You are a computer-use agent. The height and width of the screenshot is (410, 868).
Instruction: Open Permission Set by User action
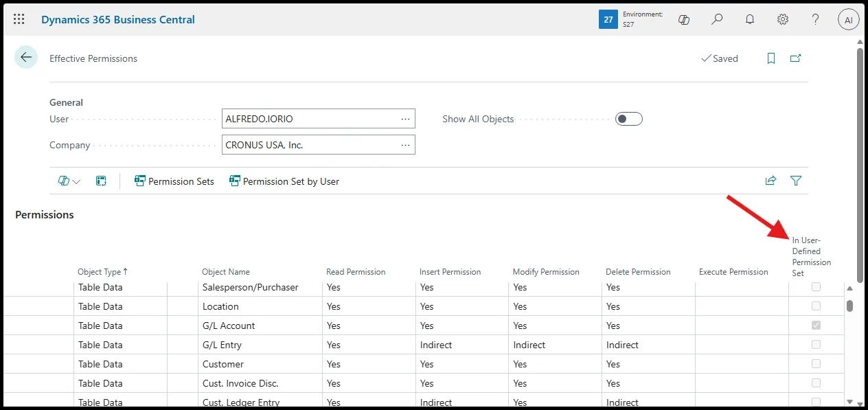click(x=284, y=181)
